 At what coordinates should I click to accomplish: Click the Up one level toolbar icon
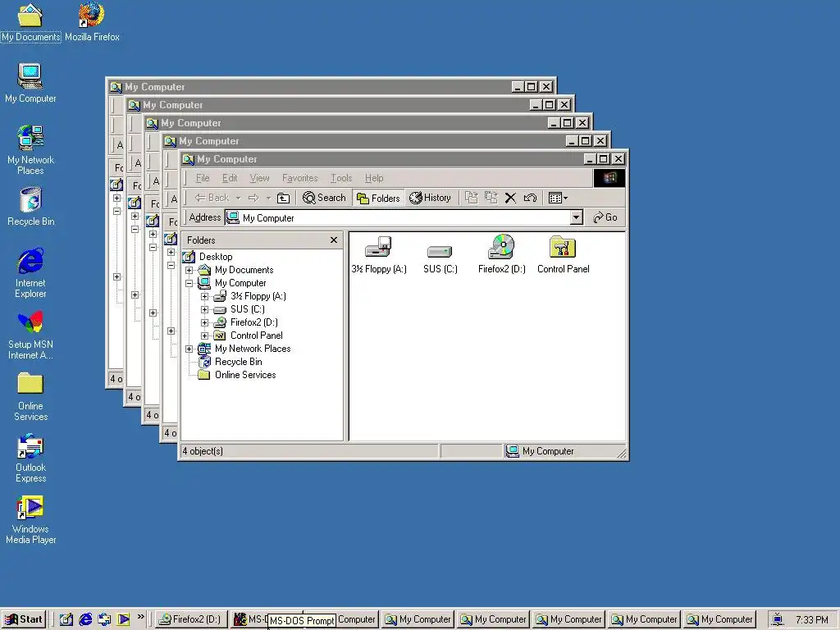click(x=283, y=199)
